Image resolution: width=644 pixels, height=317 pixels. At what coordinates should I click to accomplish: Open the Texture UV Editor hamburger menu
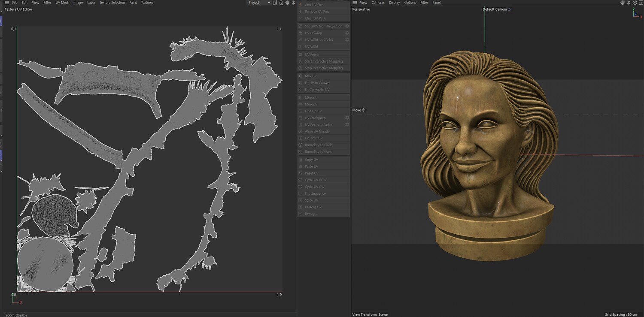6,3
